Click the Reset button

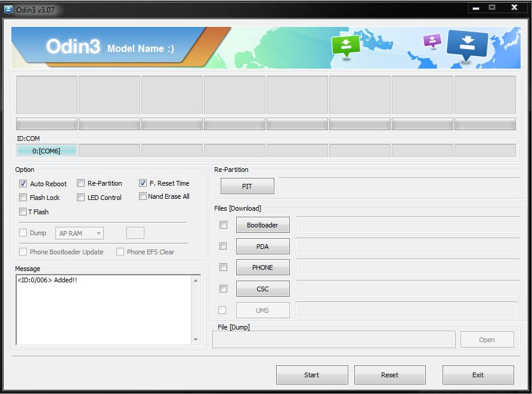(x=390, y=375)
